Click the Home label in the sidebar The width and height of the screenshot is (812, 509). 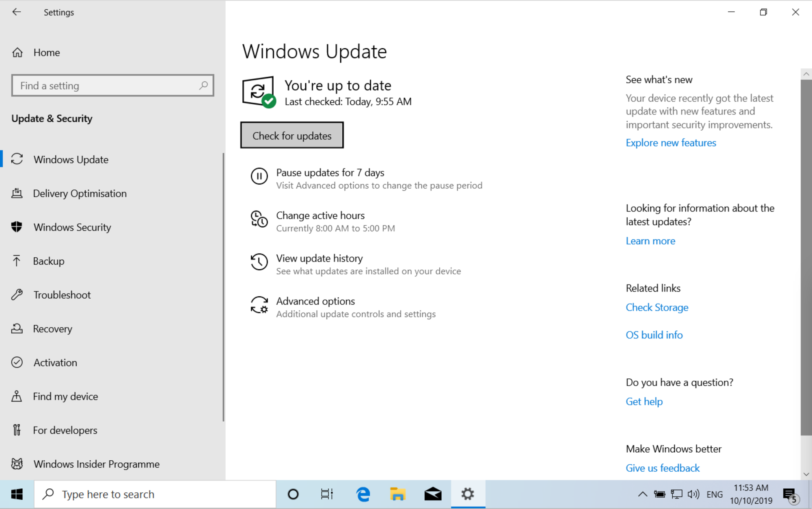pyautogui.click(x=47, y=52)
